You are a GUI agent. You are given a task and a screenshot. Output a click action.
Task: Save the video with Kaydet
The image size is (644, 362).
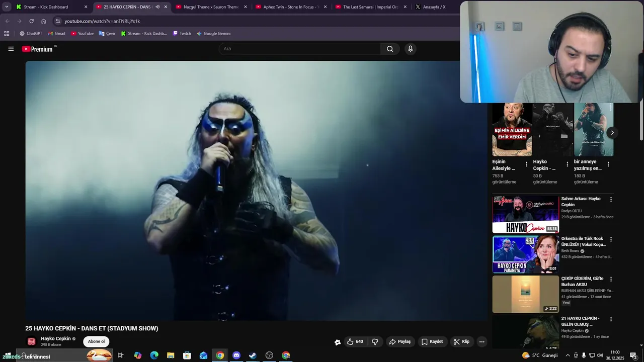pyautogui.click(x=432, y=342)
